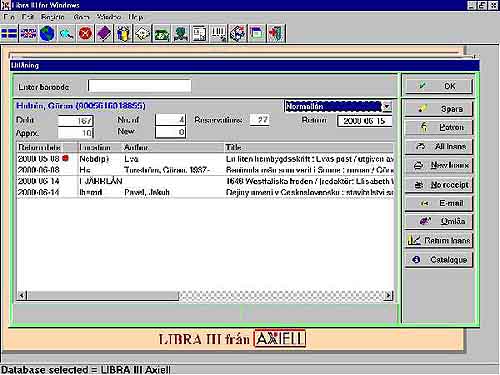Open the Edit menu
Image resolution: width=500 pixels, height=375 pixels.
28,17
